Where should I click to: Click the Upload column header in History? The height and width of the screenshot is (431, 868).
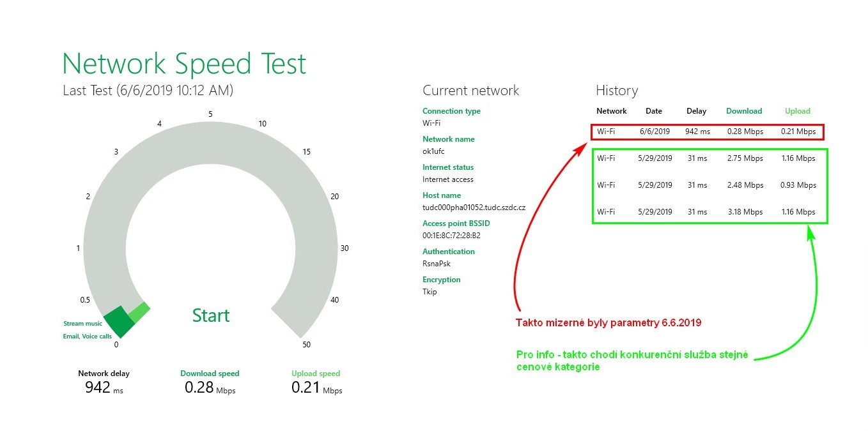coord(797,111)
